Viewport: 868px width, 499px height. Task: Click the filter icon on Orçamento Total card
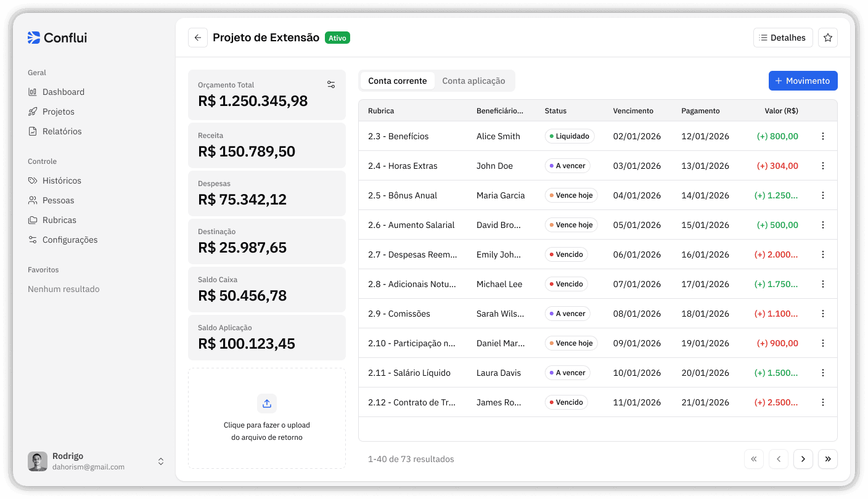pos(331,84)
